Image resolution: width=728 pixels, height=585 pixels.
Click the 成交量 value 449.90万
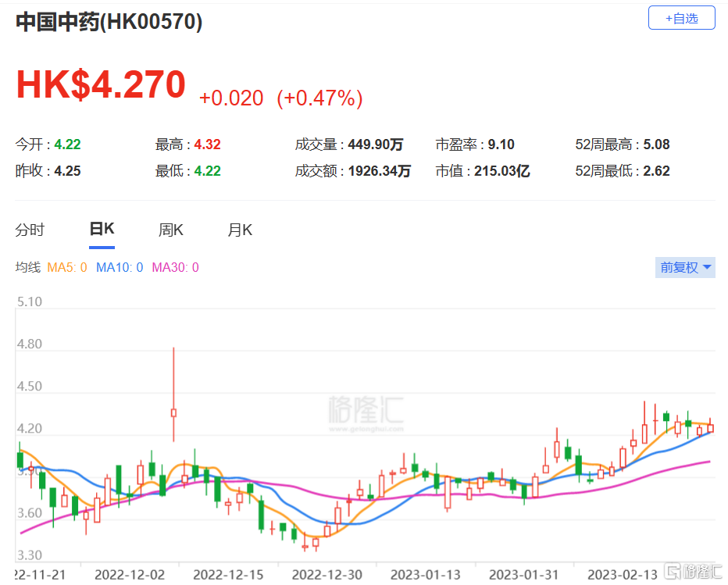375,144
